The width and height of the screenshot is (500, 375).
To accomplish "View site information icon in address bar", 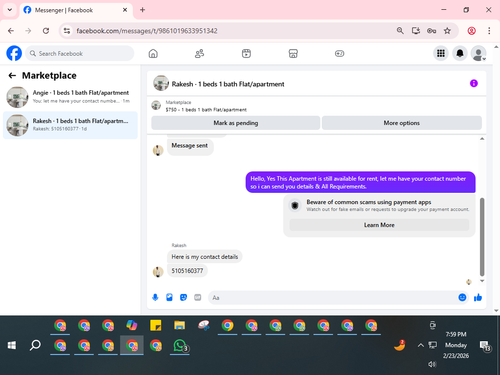I will click(67, 31).
